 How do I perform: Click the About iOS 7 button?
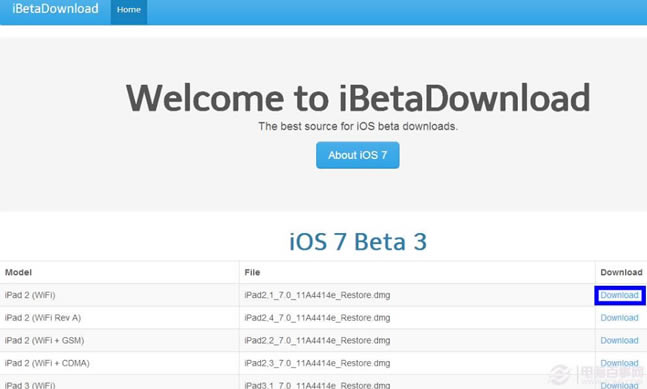[x=358, y=155]
